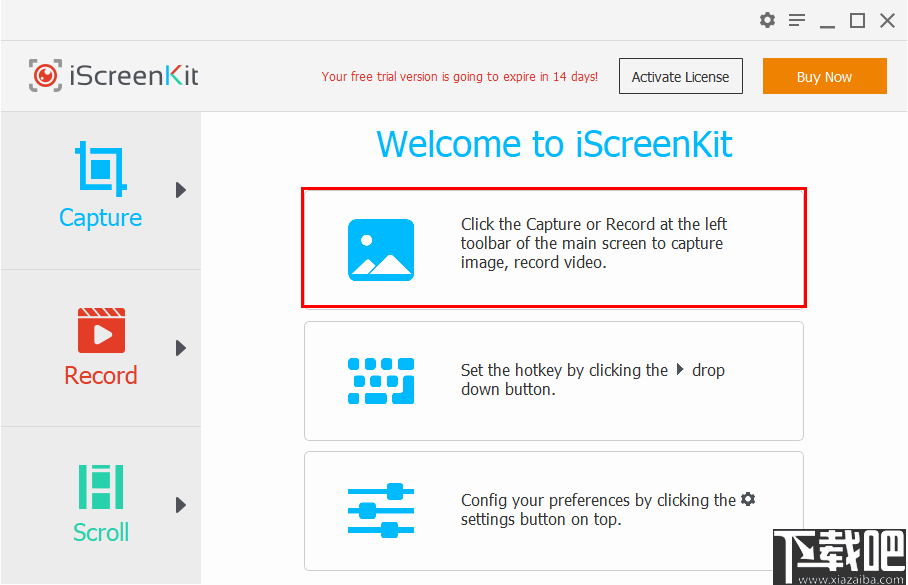Click the free trial expiry notice

[x=459, y=76]
